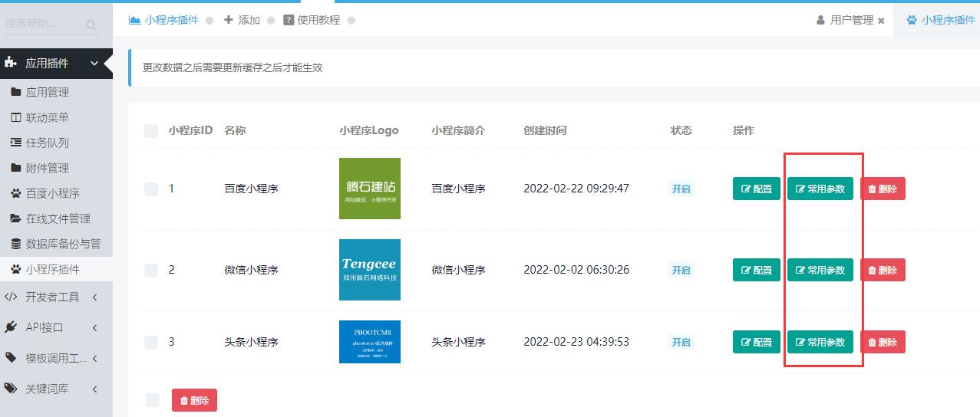The height and width of the screenshot is (417, 980).
Task: Switch to the 用户管理 tab
Action: coord(845,20)
